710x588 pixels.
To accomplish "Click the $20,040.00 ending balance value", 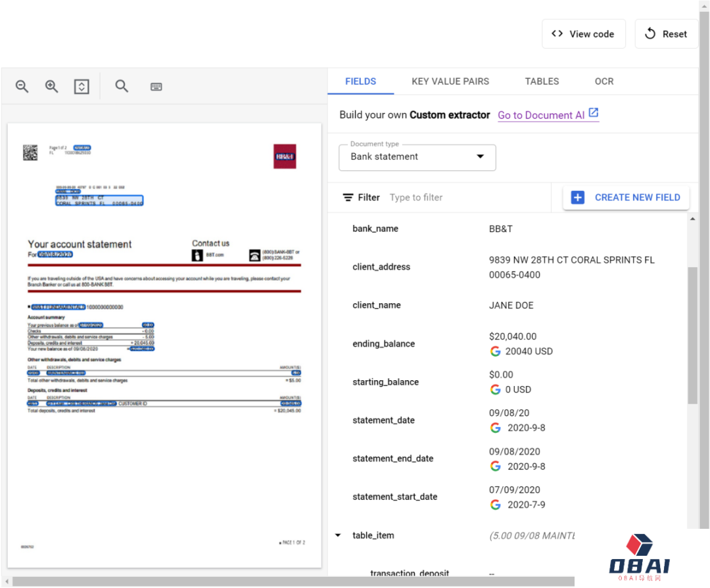I will click(513, 337).
